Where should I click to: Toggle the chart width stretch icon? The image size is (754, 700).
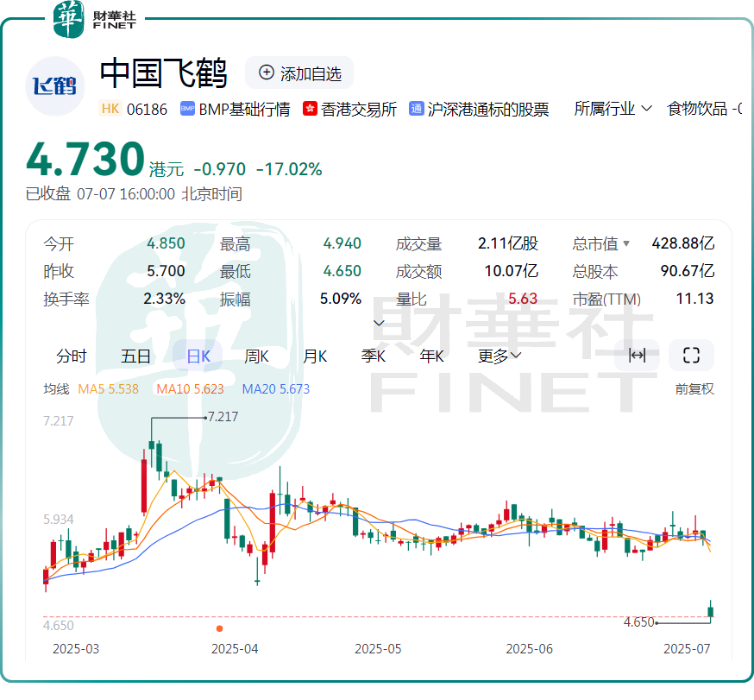[638, 356]
